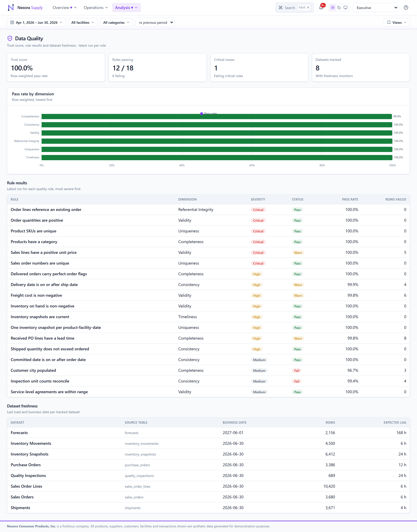
Task: Expand the All categories filter
Action: click(116, 22)
